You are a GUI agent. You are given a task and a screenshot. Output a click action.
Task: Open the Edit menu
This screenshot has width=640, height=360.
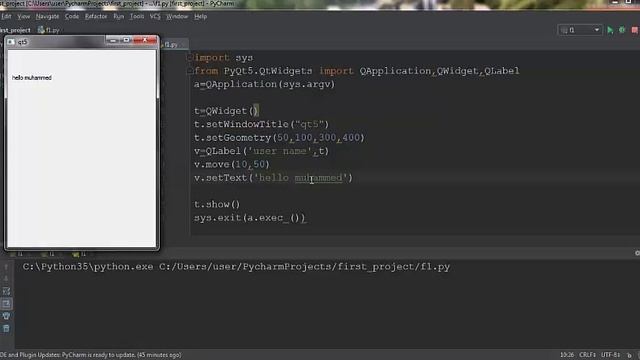click(x=7, y=17)
